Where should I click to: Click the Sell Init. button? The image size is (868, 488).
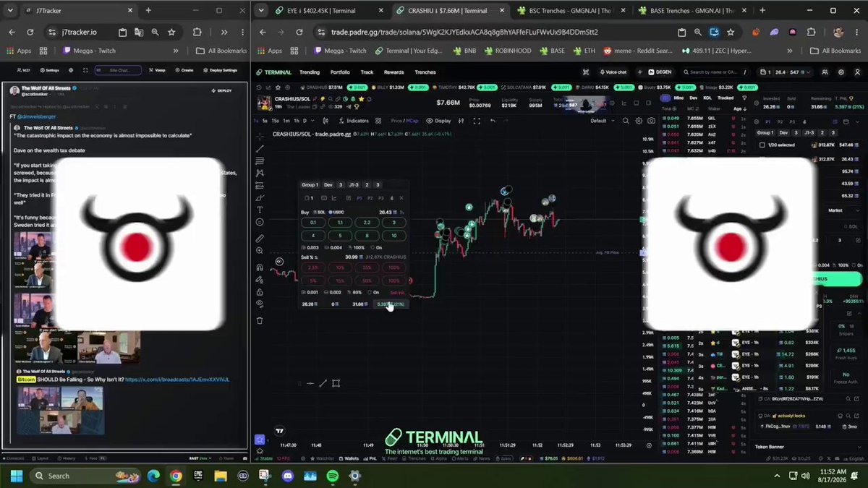click(397, 292)
